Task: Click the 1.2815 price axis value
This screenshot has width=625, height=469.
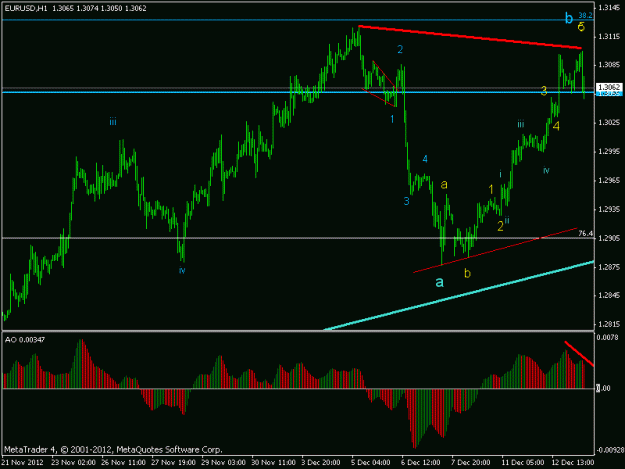Action: pyautogui.click(x=609, y=324)
